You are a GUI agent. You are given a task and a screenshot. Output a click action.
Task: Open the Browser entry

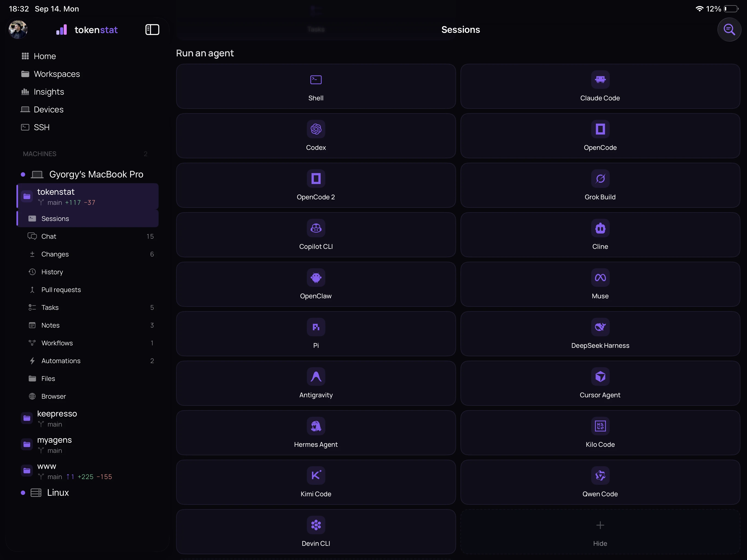coord(87,396)
